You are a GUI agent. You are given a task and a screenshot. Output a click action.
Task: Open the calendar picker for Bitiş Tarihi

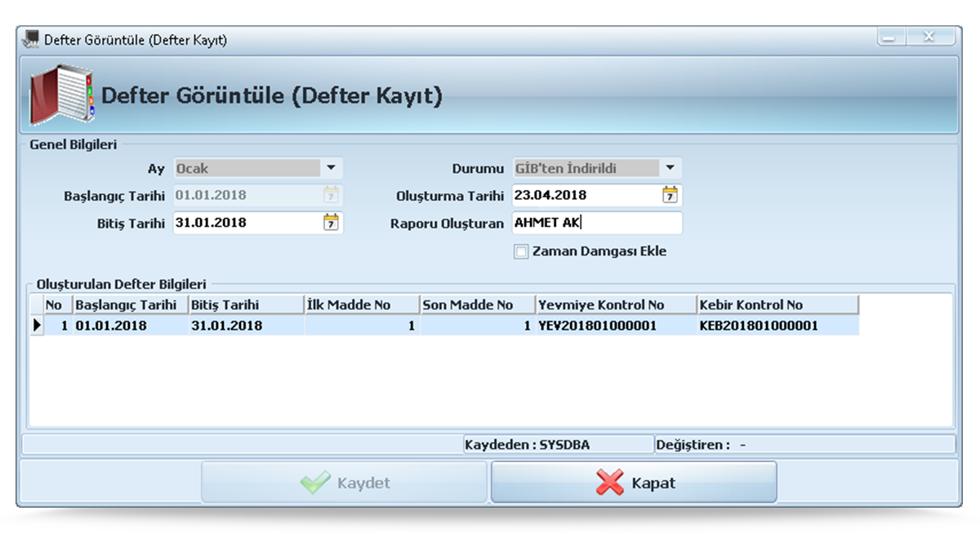coord(333,222)
